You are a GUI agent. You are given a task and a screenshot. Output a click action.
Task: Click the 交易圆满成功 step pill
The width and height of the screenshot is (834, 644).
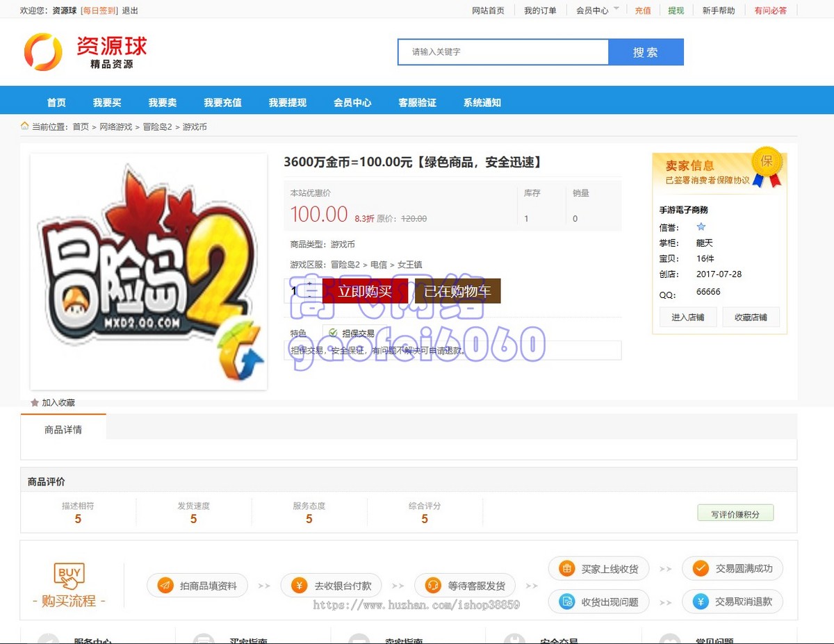(x=733, y=568)
